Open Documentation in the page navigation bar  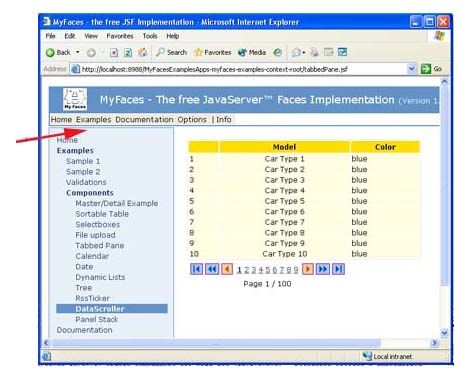144,119
